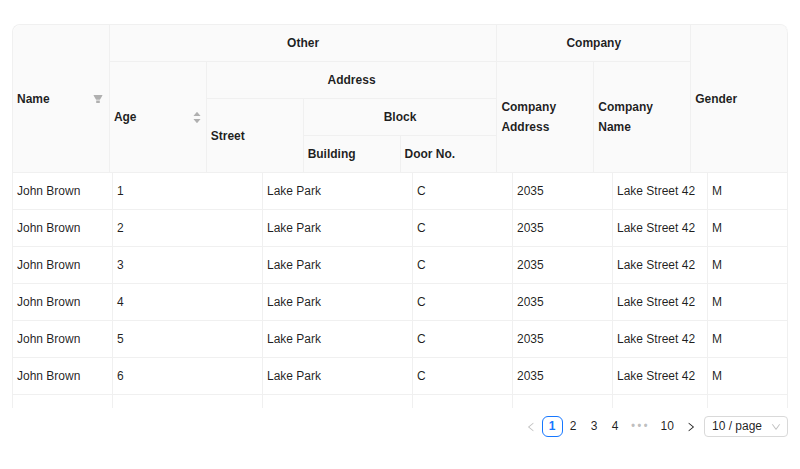800x469 pixels.
Task: Click Lake Street 42 in the age 3 row
Action: click(656, 265)
